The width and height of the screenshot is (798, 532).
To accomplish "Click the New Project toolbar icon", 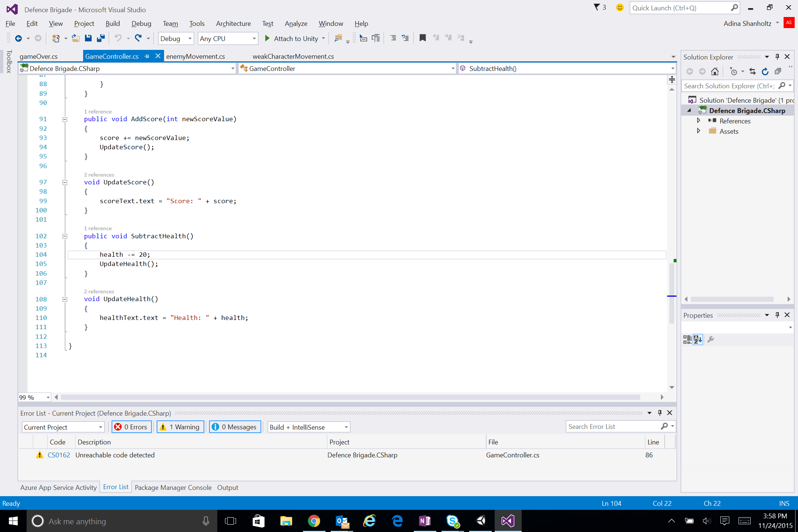I will pyautogui.click(x=56, y=38).
